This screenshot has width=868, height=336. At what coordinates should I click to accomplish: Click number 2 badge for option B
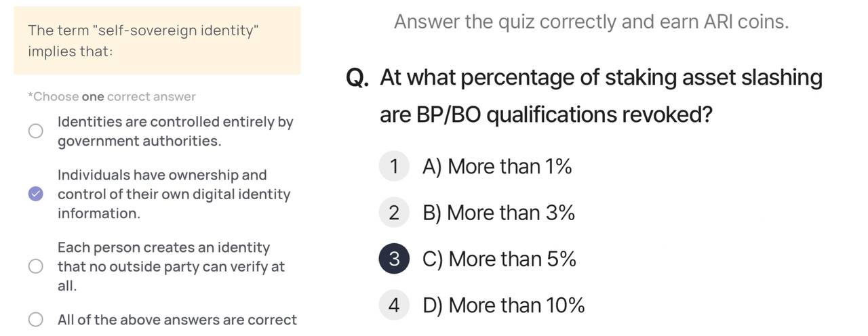click(394, 213)
